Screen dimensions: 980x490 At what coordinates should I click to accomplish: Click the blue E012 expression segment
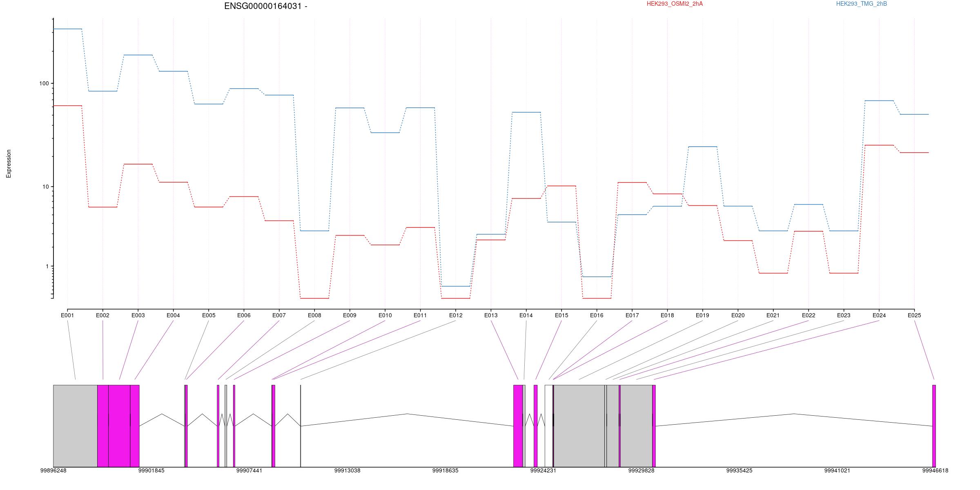456,286
